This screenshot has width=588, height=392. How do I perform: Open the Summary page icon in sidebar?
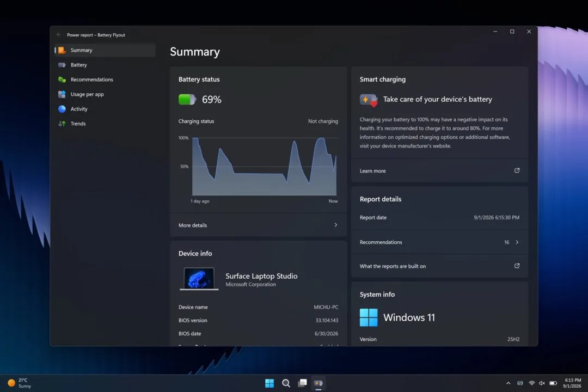coord(62,50)
